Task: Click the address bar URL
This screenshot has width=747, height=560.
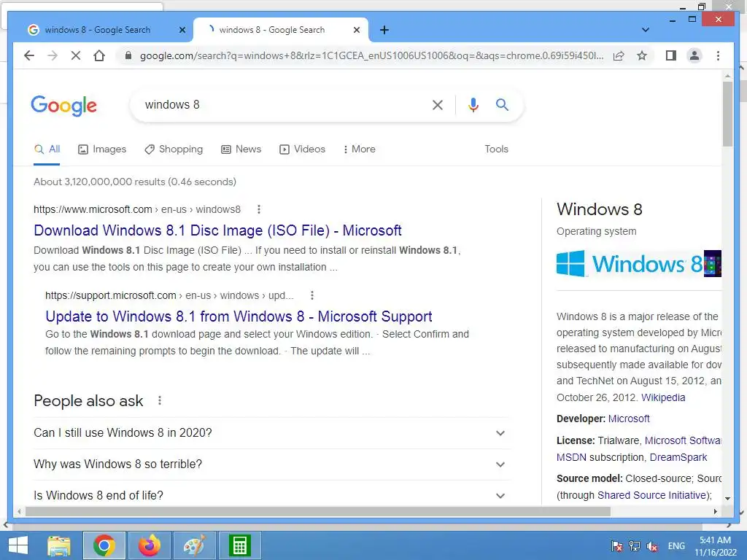Action: [x=371, y=55]
